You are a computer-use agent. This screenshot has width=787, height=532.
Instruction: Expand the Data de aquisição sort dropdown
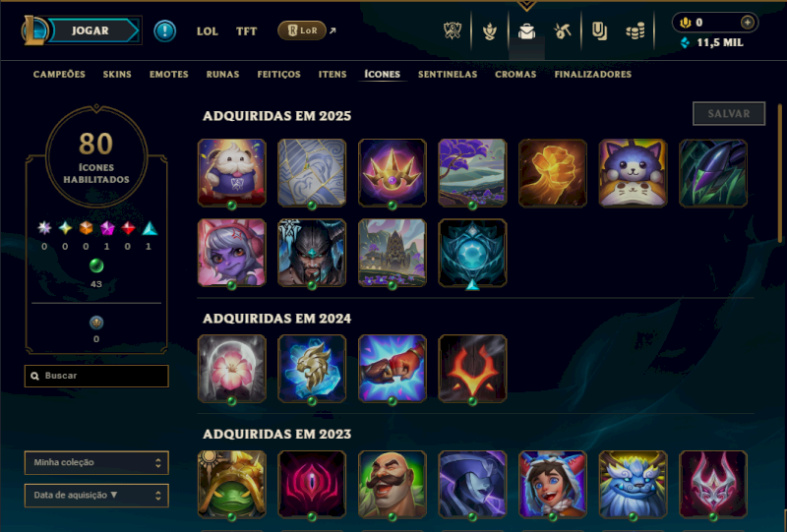[96, 496]
